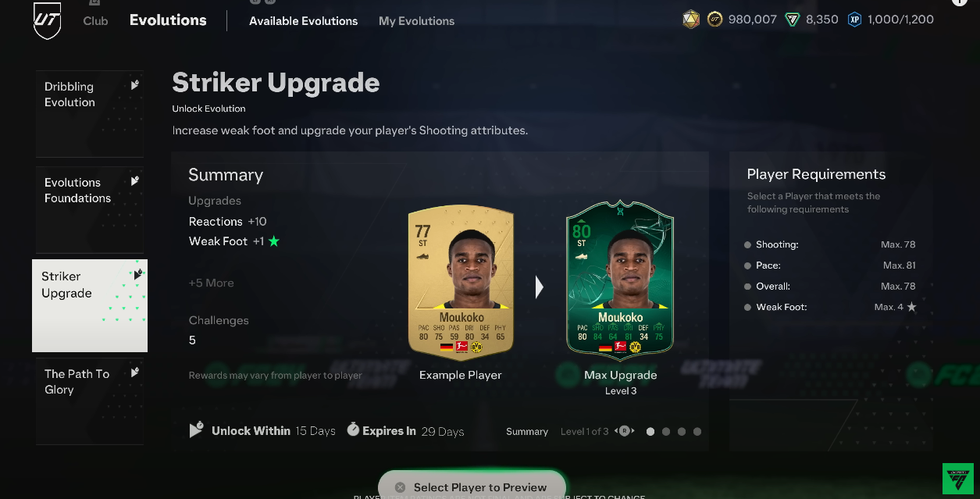Click the green FC points icon
The height and width of the screenshot is (499, 980).
(x=793, y=20)
